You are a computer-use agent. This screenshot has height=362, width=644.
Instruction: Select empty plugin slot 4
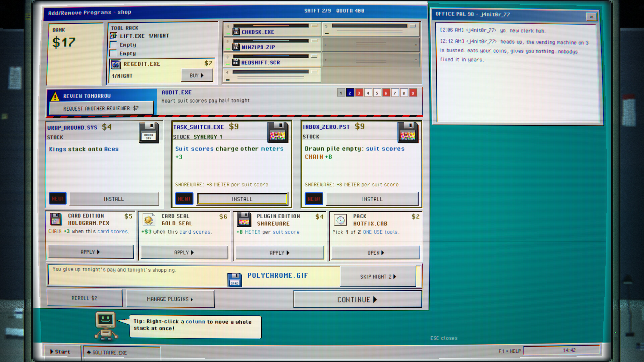pos(272,75)
